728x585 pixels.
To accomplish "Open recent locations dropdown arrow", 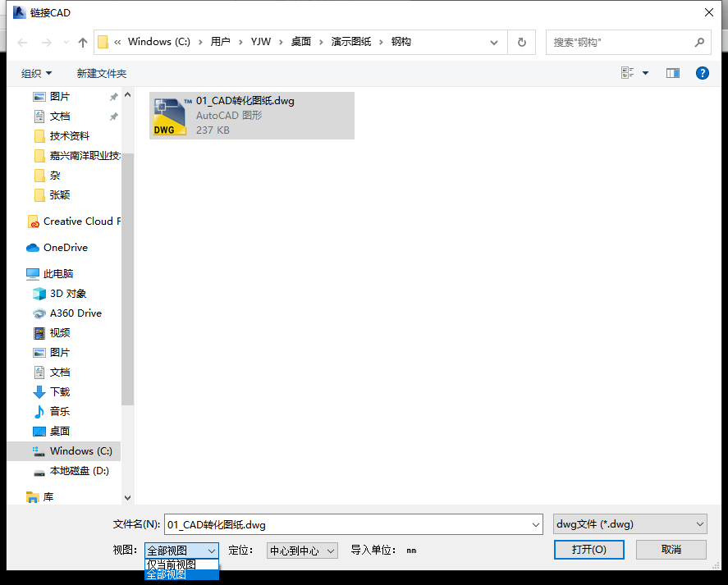I will click(66, 43).
